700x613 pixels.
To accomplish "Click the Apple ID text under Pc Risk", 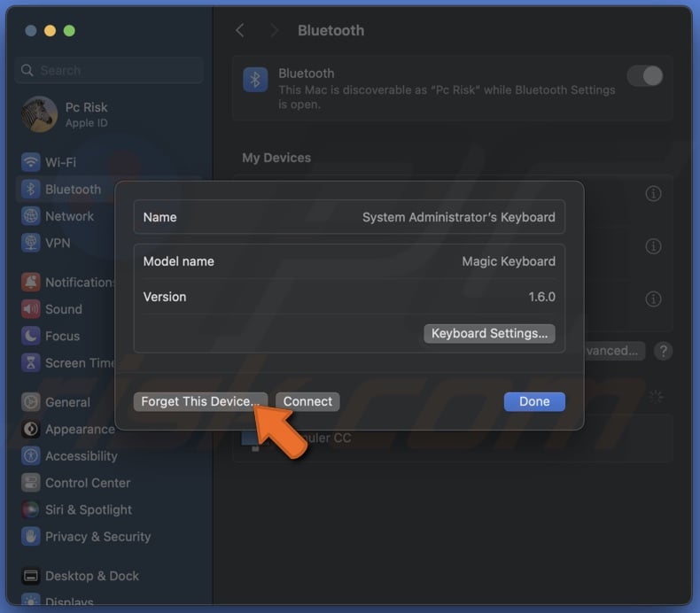I will [x=87, y=123].
